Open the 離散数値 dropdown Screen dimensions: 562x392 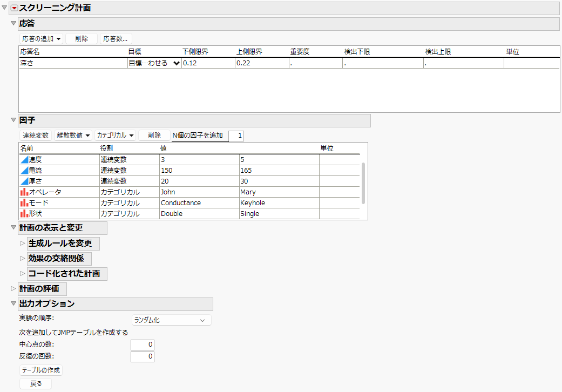click(73, 136)
